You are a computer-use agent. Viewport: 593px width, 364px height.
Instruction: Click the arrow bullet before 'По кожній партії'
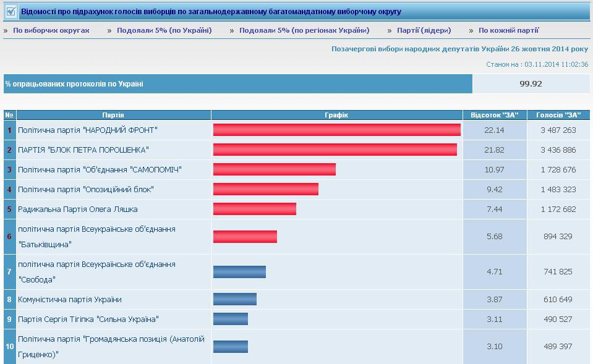(x=471, y=31)
